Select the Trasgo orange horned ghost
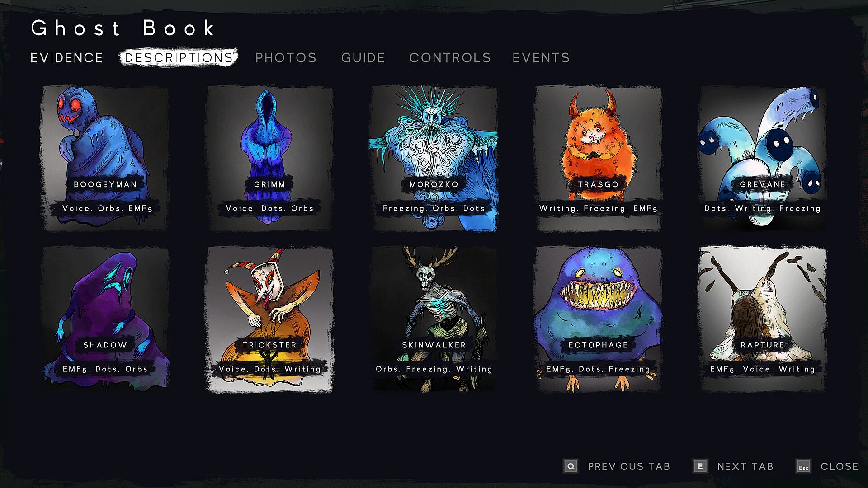The image size is (868, 488). pos(598,158)
